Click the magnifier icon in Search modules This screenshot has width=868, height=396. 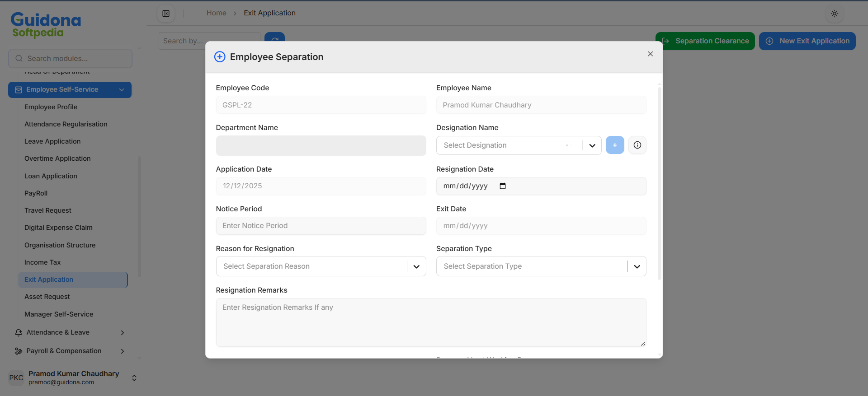[19, 58]
